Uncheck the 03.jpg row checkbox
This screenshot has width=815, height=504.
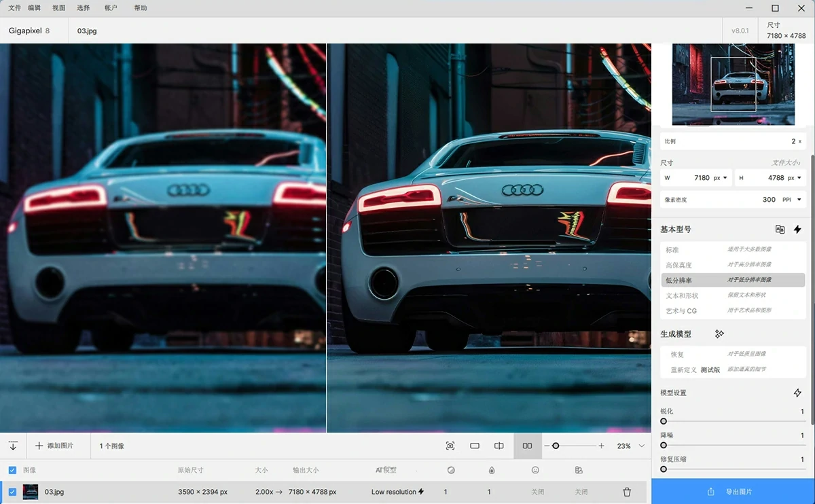[x=12, y=492]
